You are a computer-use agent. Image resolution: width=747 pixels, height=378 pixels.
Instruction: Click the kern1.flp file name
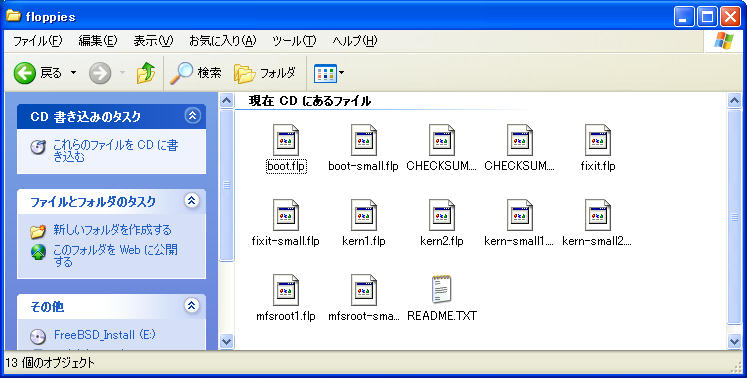[x=363, y=241]
